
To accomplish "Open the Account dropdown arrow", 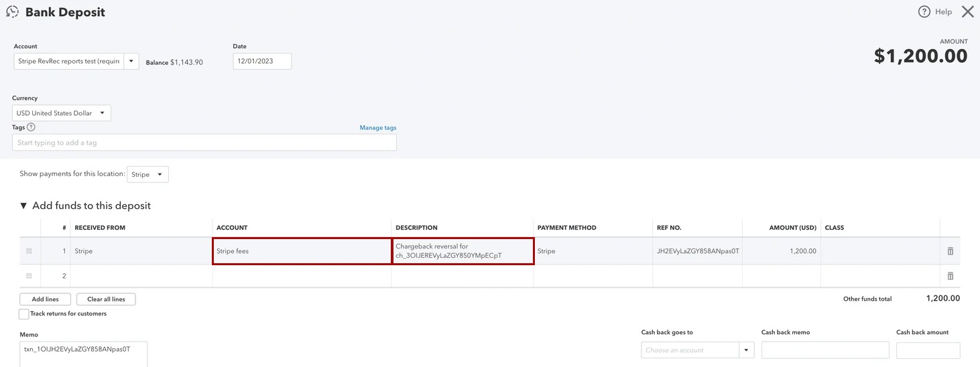I will 131,62.
